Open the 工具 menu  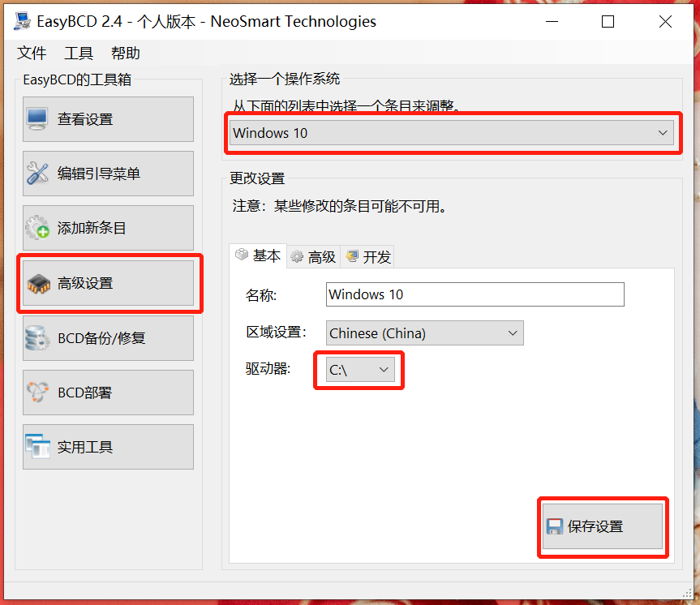coord(79,54)
